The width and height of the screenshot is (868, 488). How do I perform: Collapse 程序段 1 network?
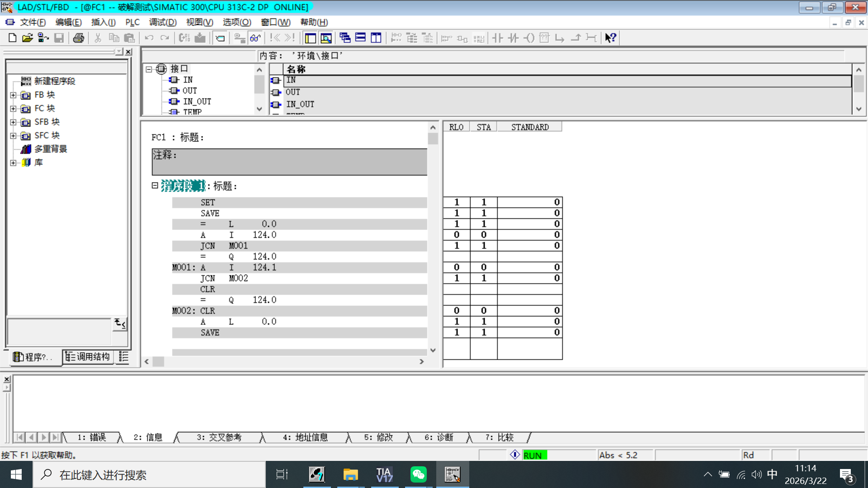[x=155, y=185]
